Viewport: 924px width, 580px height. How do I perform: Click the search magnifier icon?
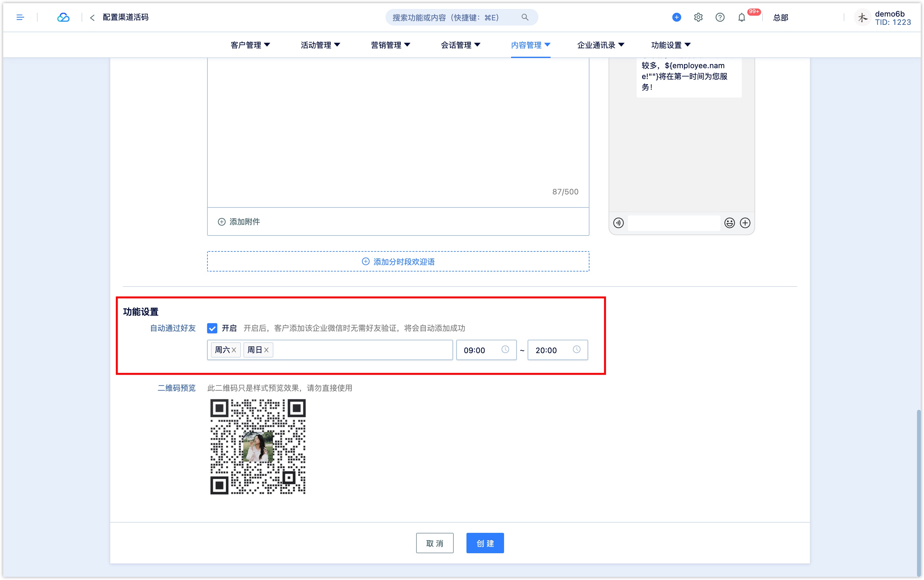pos(524,17)
